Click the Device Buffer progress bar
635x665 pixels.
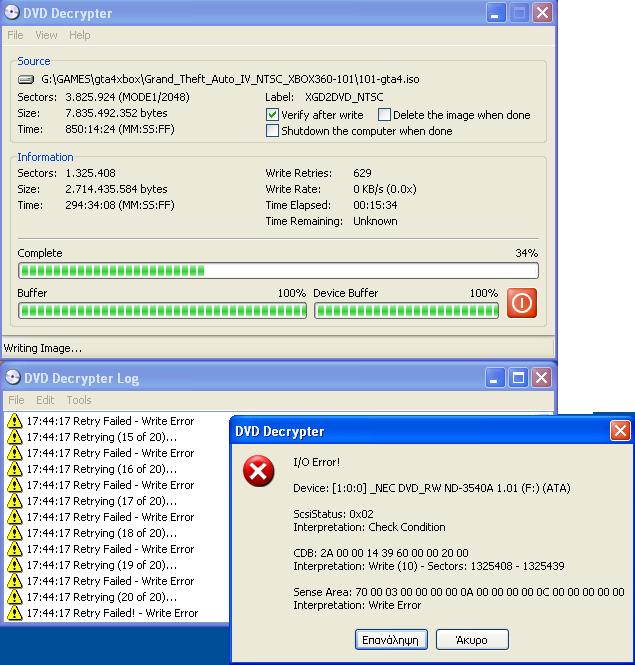(x=406, y=311)
